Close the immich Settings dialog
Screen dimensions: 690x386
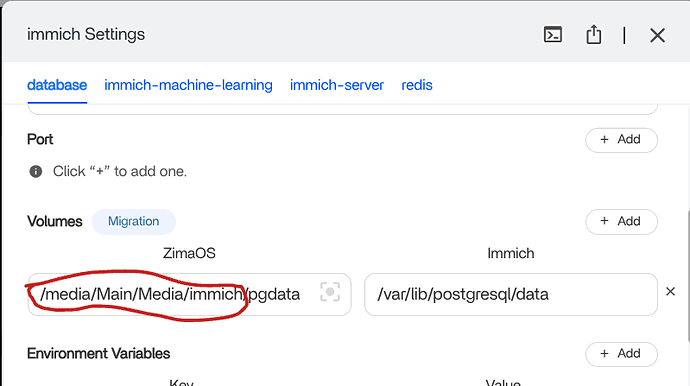(x=657, y=35)
